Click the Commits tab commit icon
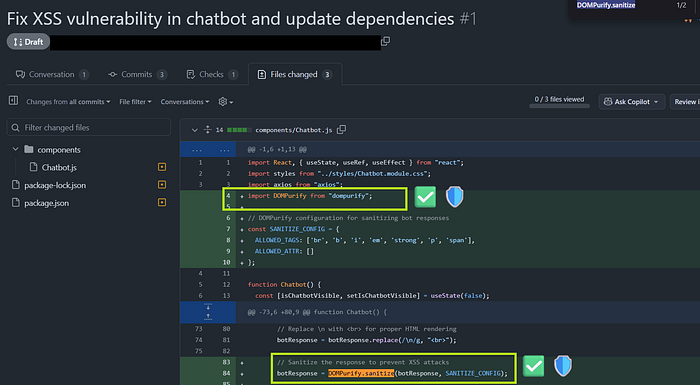The height and width of the screenshot is (385, 700). [x=112, y=75]
